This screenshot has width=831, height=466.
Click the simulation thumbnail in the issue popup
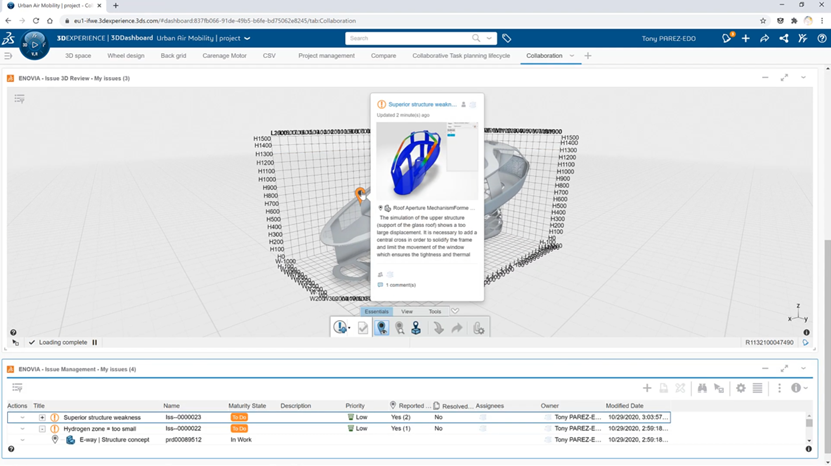[x=427, y=161]
